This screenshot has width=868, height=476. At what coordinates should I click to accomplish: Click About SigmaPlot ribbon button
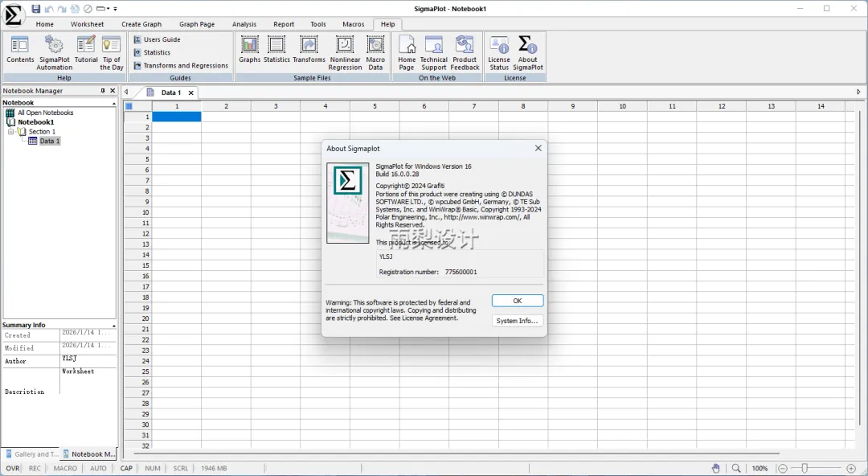[527, 52]
